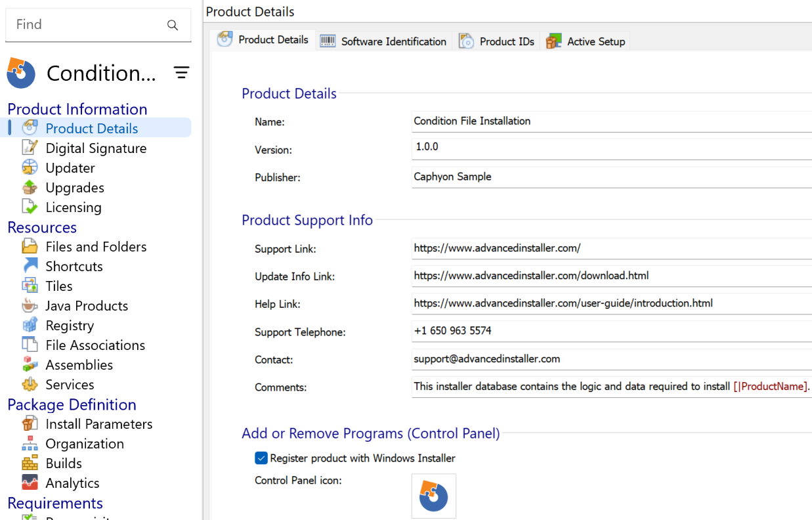
Task: Click the Analytics chart icon
Action: (x=30, y=483)
